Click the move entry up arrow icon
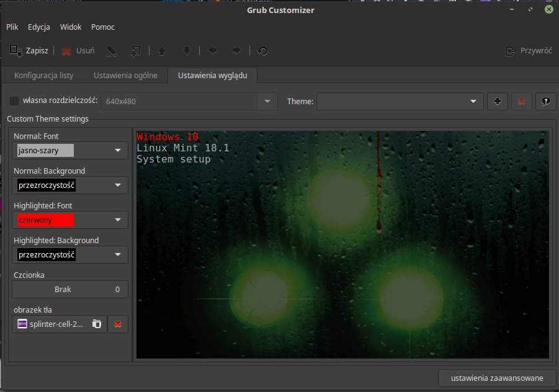Image resolution: width=559 pixels, height=392 pixels. coord(161,51)
